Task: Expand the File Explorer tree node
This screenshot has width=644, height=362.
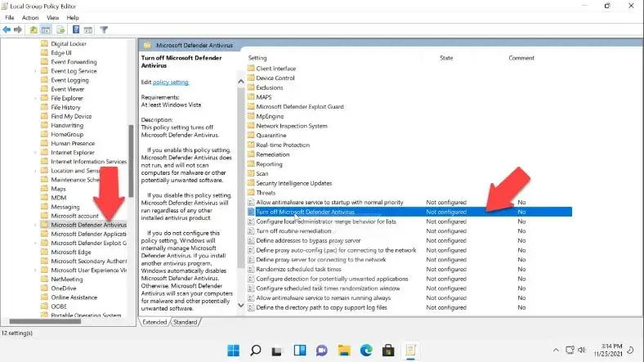Action: [x=36, y=98]
